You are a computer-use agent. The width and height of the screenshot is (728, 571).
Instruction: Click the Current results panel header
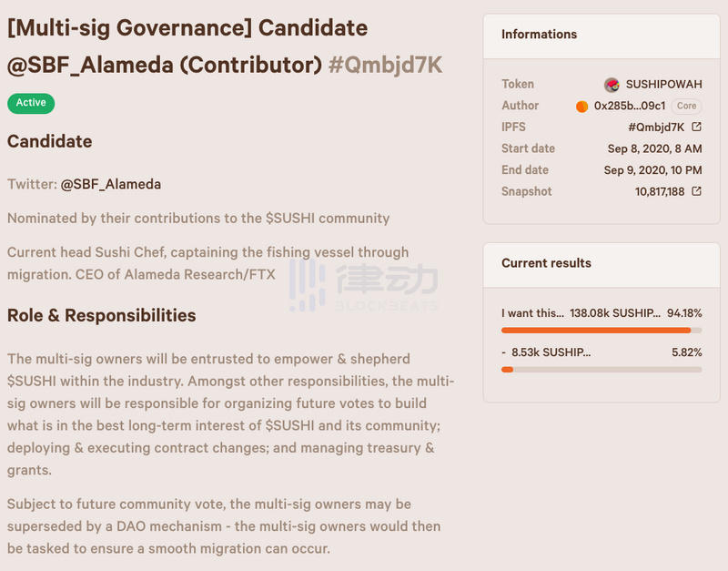point(546,263)
